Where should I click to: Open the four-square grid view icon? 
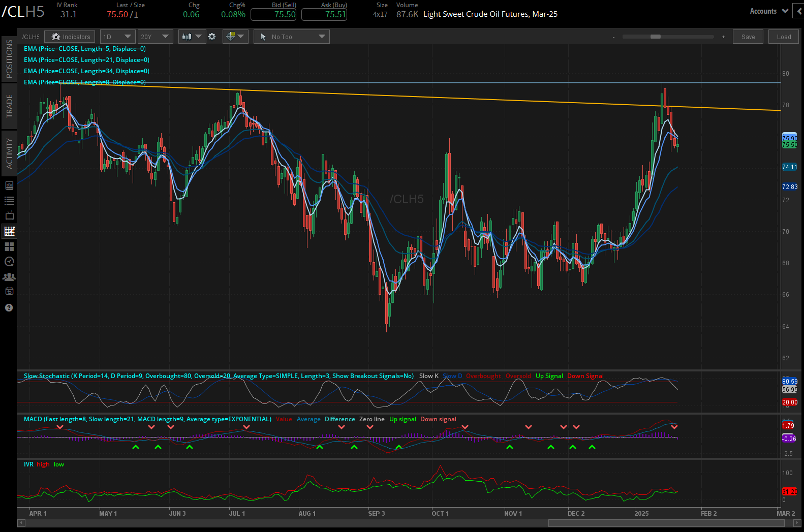point(9,246)
